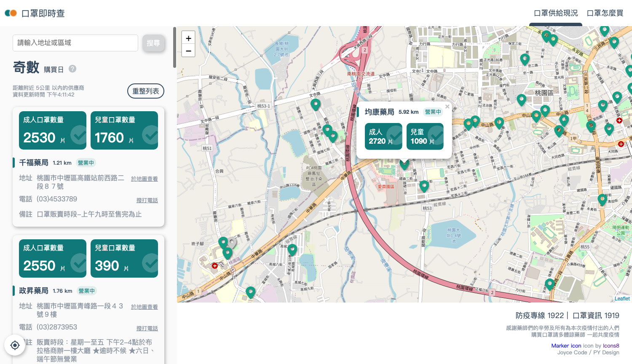This screenshot has height=364, width=632.
Task: Select the pharmacy marker at bottom near 中山路
Action: point(251,292)
